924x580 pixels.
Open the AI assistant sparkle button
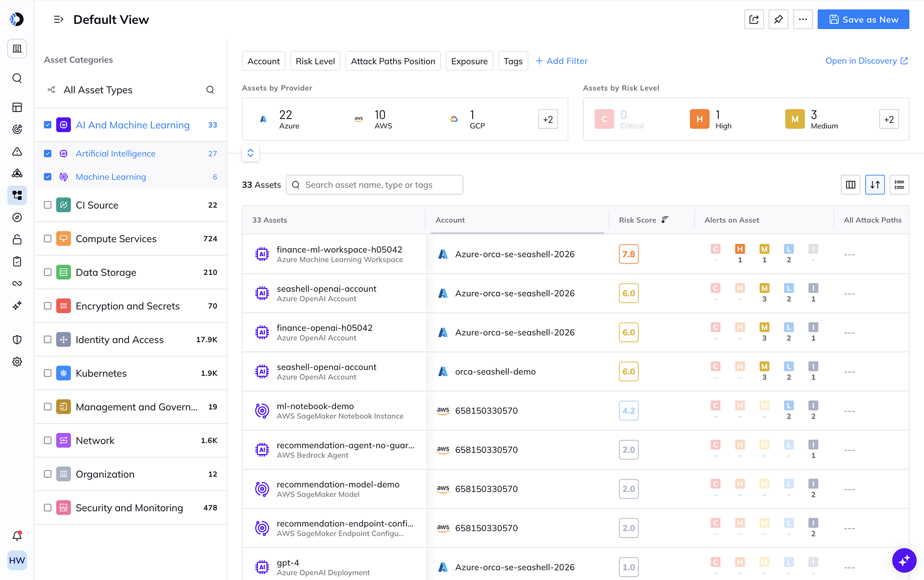904,560
